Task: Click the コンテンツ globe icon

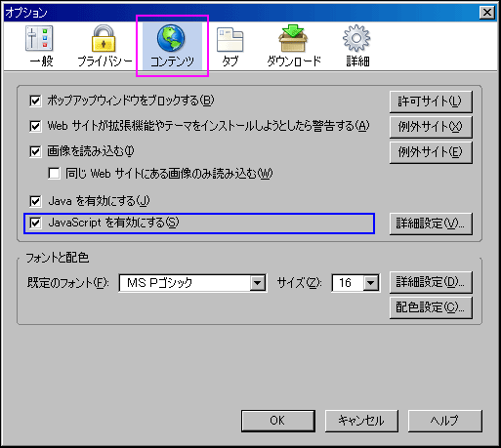Action: (x=171, y=38)
